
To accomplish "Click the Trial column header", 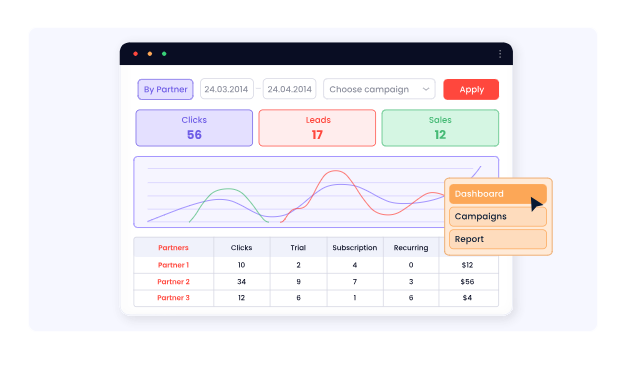I will (x=298, y=248).
